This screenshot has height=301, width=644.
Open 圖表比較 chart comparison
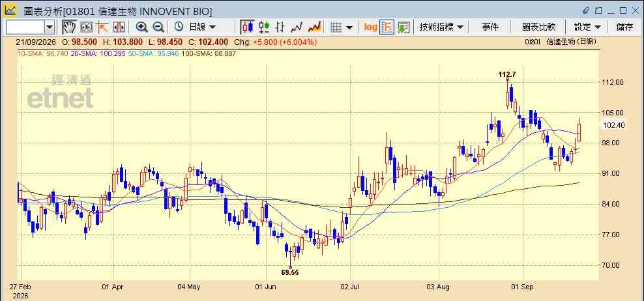pos(538,27)
